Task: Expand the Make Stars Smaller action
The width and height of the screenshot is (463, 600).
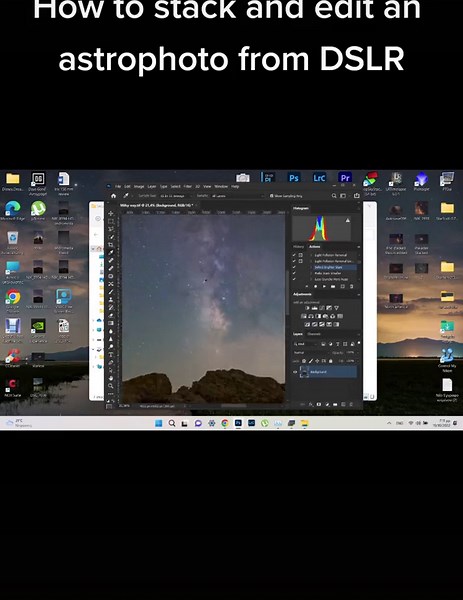Action: point(311,273)
